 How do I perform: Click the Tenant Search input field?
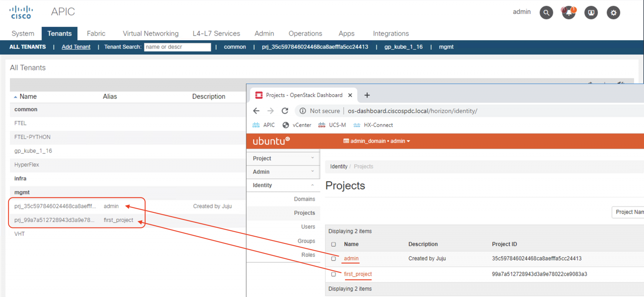point(177,47)
